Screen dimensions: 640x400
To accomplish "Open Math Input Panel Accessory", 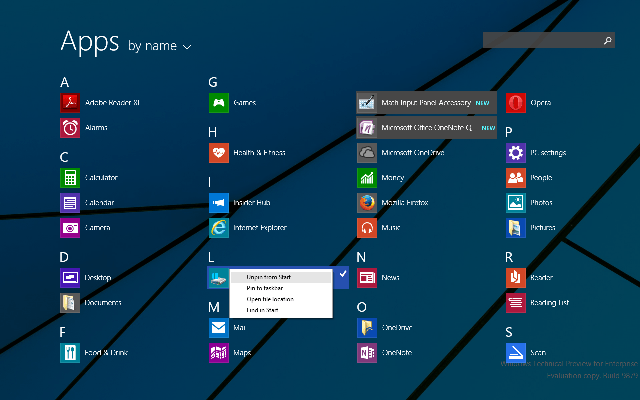I will click(x=427, y=102).
